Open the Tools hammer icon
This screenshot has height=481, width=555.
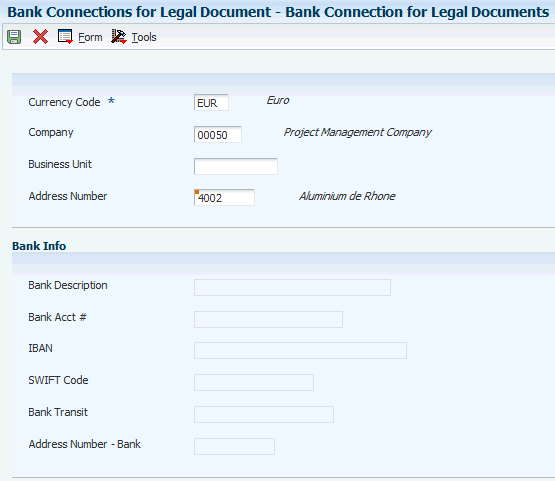119,37
